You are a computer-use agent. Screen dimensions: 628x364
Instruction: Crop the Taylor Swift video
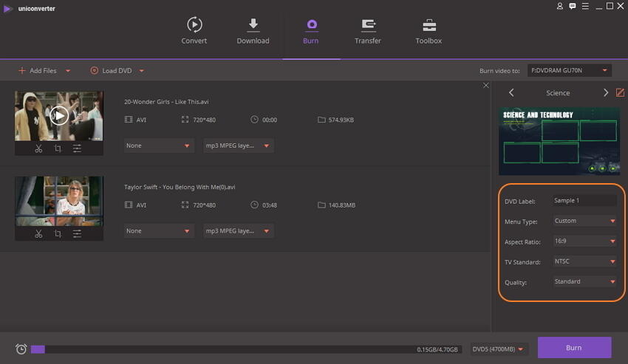click(58, 233)
